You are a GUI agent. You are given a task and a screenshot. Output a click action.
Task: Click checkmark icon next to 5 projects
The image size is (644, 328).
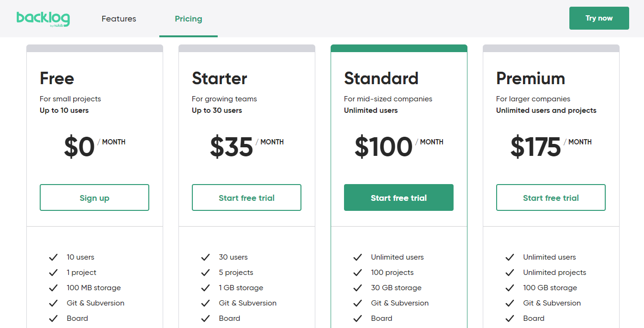205,273
